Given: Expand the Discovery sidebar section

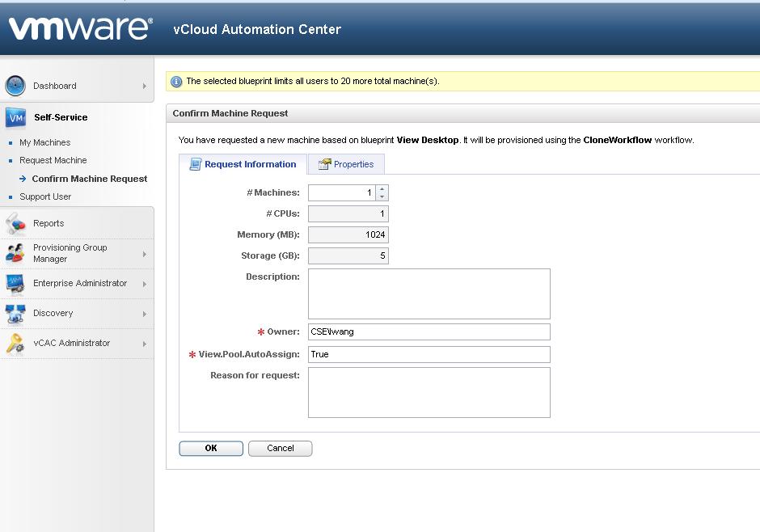Looking at the screenshot, I should (x=146, y=314).
